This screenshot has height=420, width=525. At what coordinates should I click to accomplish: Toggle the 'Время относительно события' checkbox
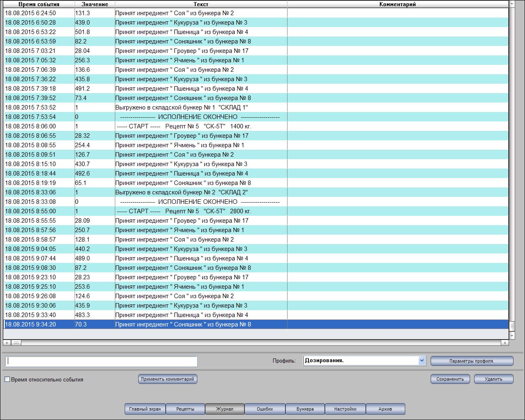[x=7, y=379]
